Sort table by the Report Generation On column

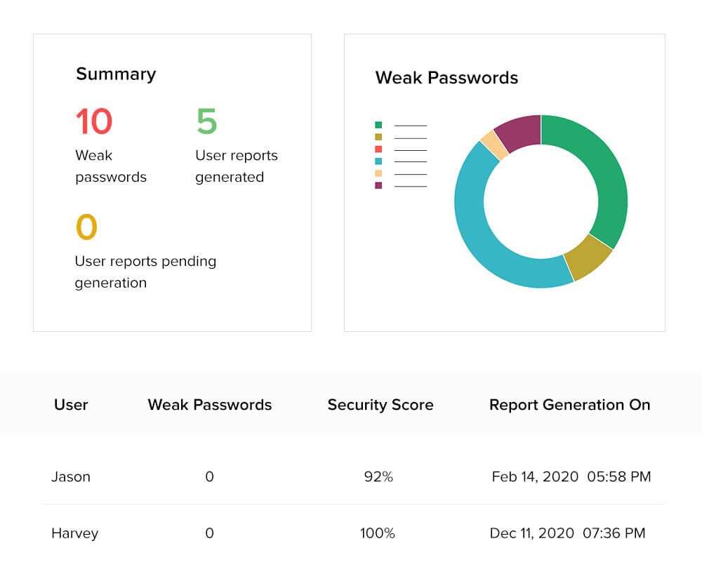(x=570, y=405)
